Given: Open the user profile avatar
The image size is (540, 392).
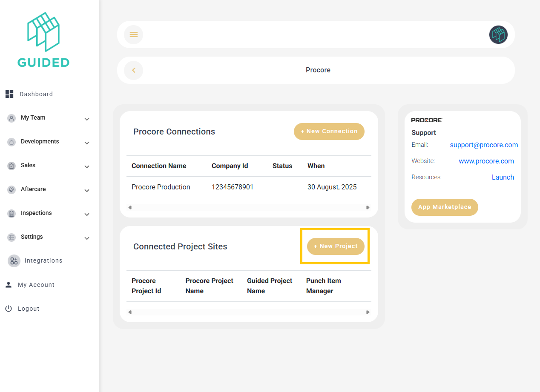Looking at the screenshot, I should tap(498, 34).
